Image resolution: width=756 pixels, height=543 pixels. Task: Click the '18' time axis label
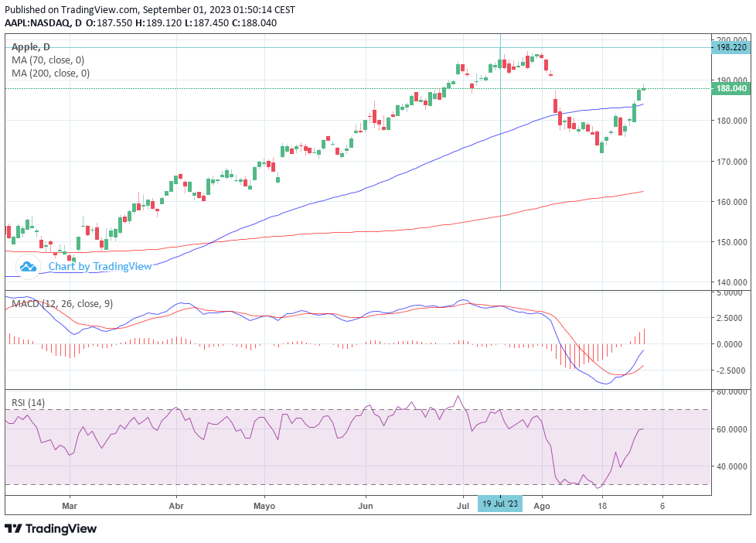pos(601,506)
